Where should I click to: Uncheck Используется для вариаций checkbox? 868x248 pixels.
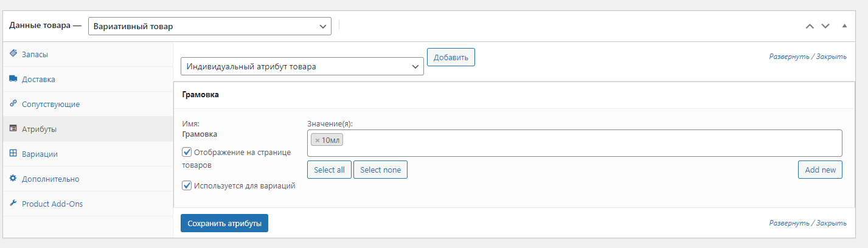tap(187, 185)
